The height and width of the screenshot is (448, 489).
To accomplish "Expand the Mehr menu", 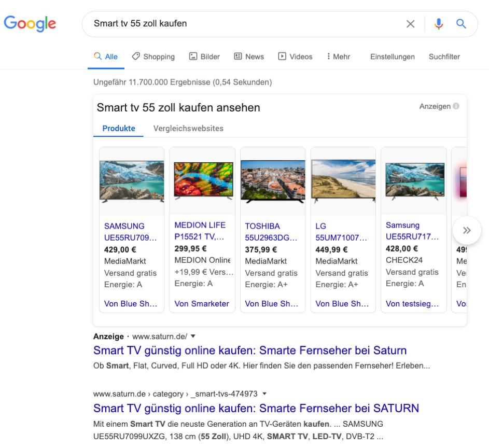I will pyautogui.click(x=339, y=57).
